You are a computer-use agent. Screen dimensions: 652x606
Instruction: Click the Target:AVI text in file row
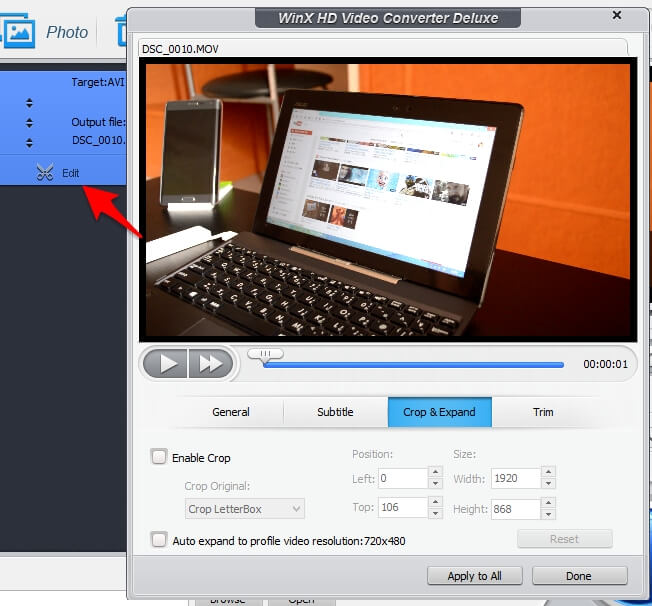click(98, 82)
